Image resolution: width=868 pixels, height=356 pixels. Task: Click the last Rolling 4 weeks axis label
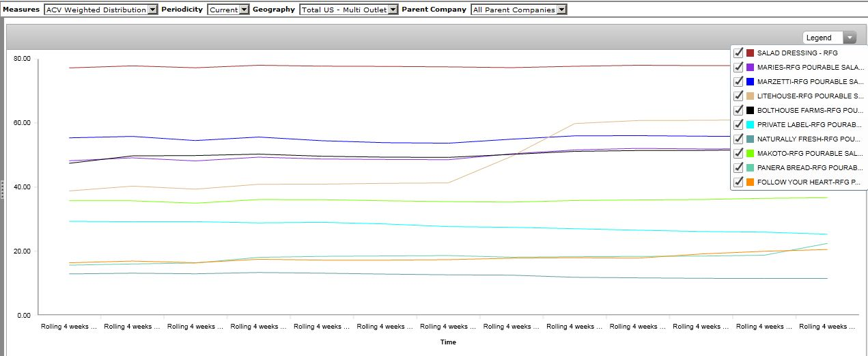click(x=826, y=327)
